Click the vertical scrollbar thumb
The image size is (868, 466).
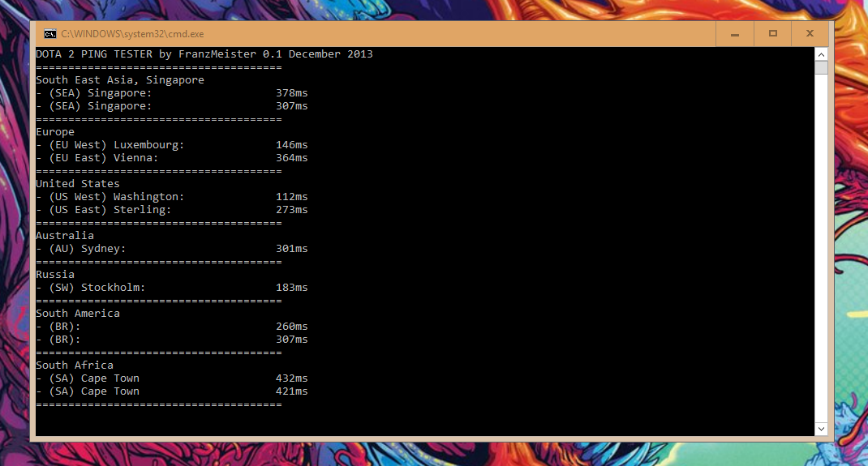coord(821,67)
